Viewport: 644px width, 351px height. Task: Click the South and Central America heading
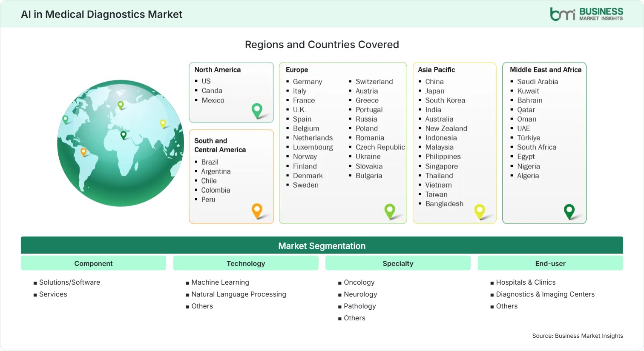tap(220, 145)
